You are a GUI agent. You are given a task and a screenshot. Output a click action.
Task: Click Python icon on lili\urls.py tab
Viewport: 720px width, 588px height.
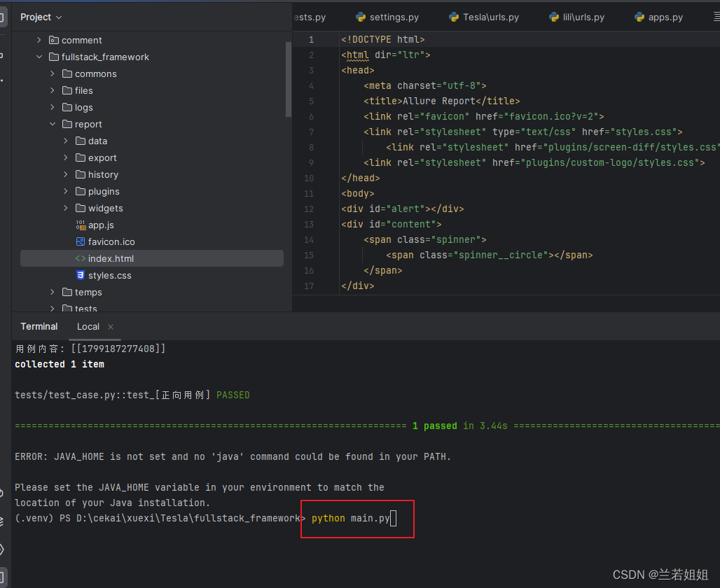pyautogui.click(x=554, y=17)
